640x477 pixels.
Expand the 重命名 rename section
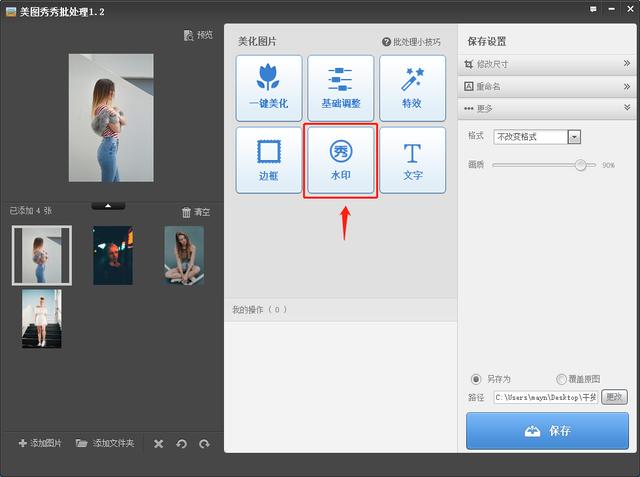tap(547, 87)
